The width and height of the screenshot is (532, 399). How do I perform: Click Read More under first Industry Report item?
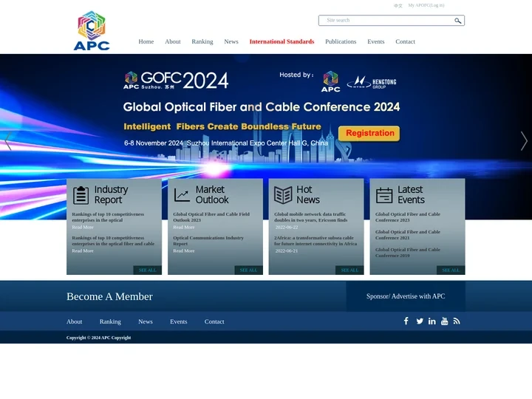(83, 228)
